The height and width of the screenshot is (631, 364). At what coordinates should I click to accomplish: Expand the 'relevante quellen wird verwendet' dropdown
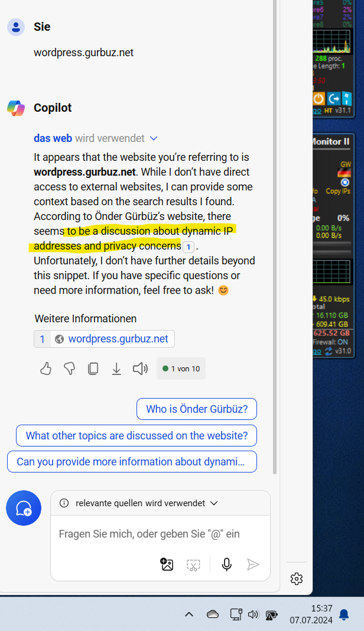pyautogui.click(x=214, y=503)
